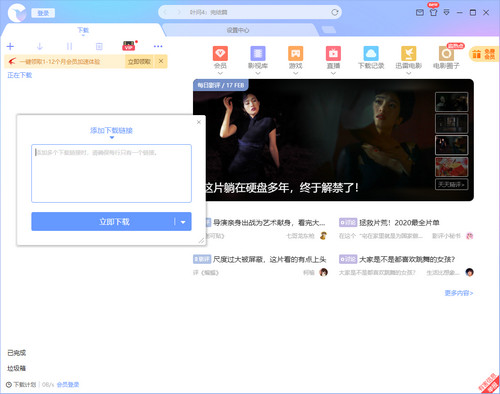Click 下载计划 in status bar

(21, 384)
